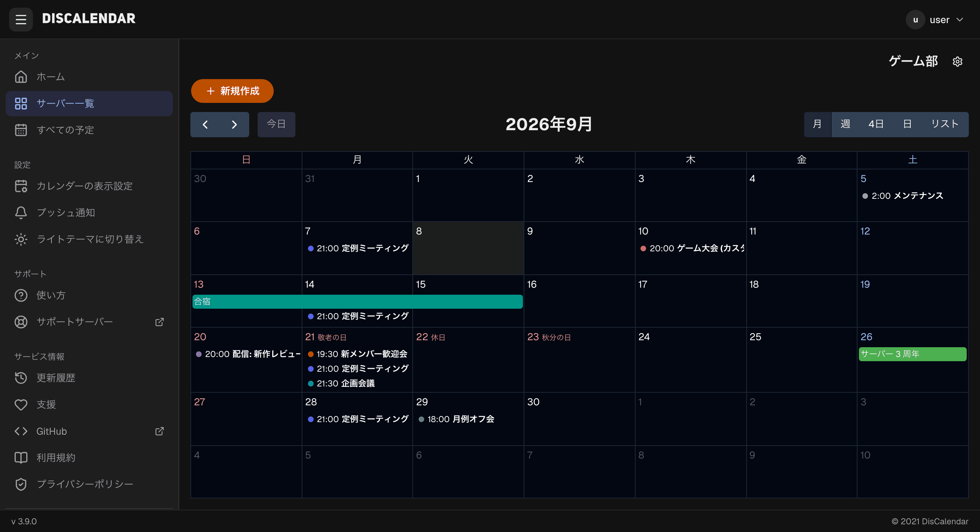Click the 土 Saturday column header
980x532 pixels.
click(913, 160)
